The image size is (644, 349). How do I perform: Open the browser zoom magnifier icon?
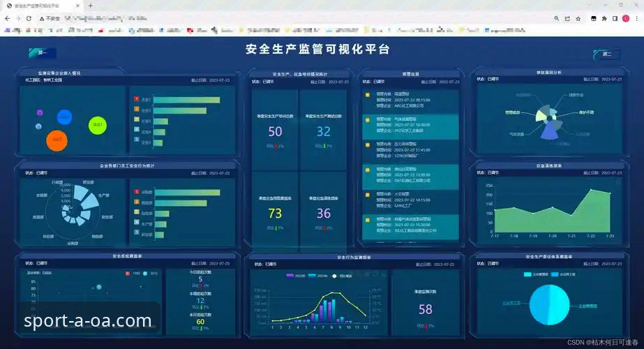[x=557, y=19]
